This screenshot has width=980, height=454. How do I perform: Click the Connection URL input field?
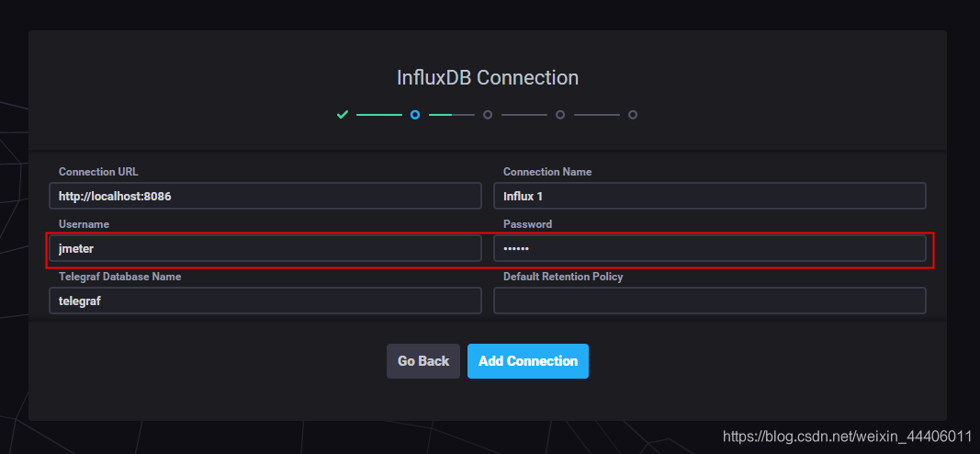(x=265, y=196)
